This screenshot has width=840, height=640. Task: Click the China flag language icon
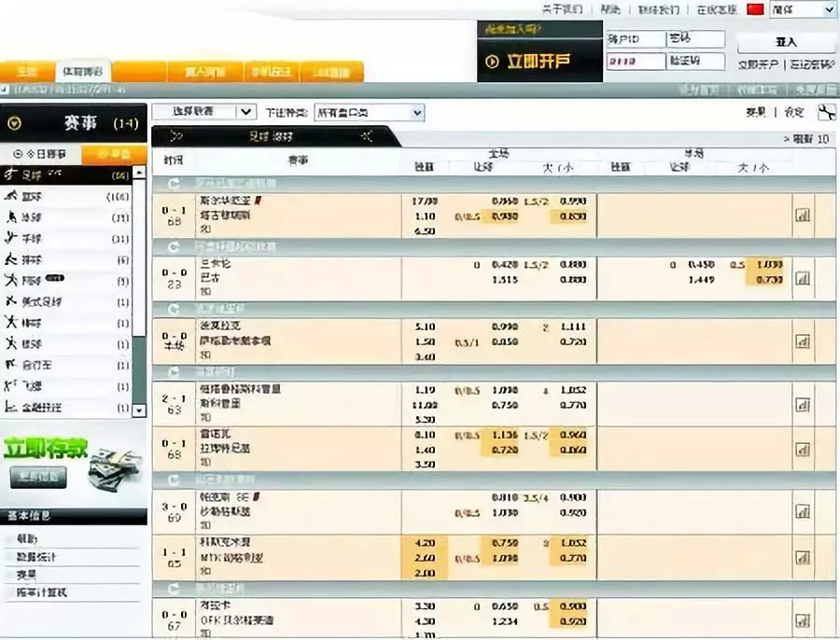pyautogui.click(x=755, y=9)
